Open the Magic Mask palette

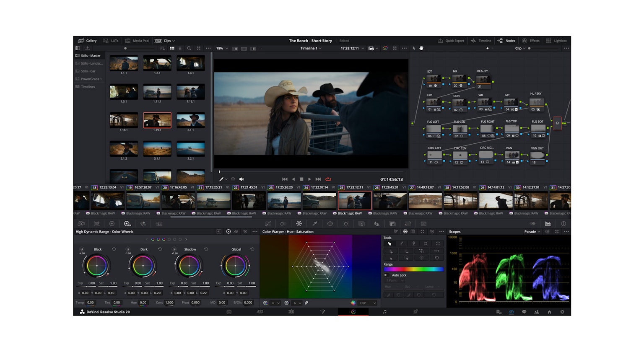pos(362,223)
